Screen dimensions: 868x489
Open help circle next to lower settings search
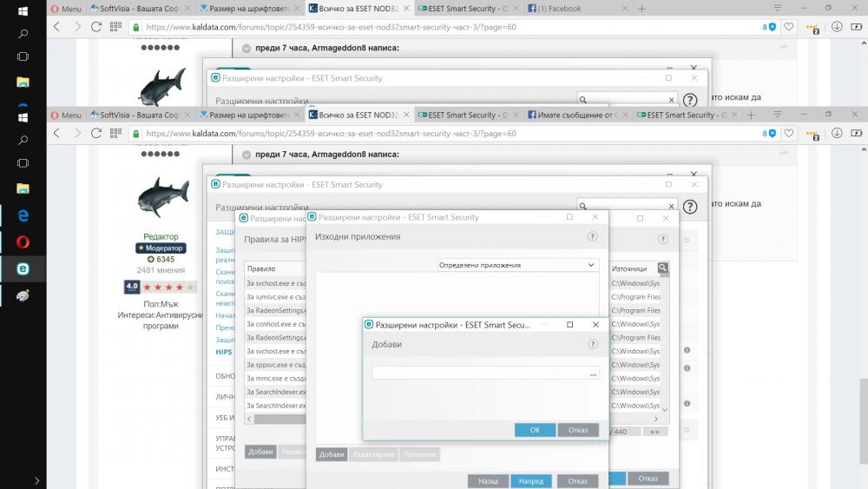click(690, 207)
